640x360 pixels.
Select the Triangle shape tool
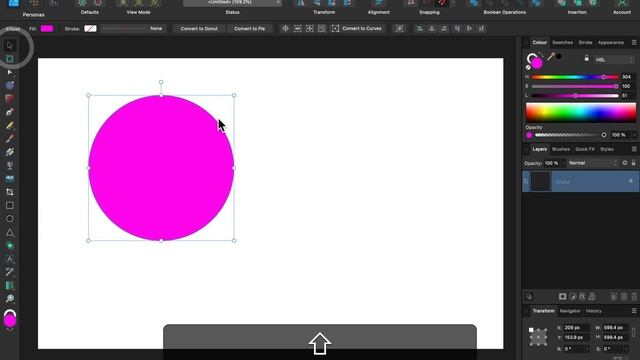(x=10, y=232)
